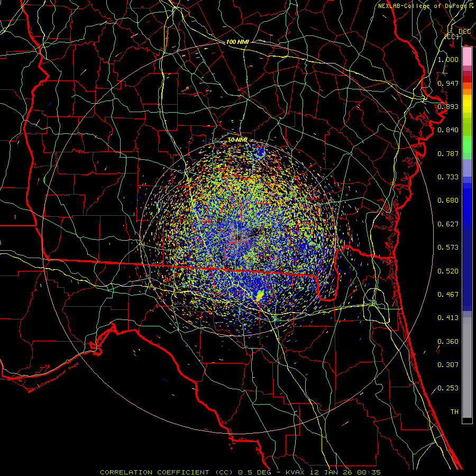Select the 1.000 value on the CC scale
This screenshot has width=476, height=476.
click(x=448, y=59)
